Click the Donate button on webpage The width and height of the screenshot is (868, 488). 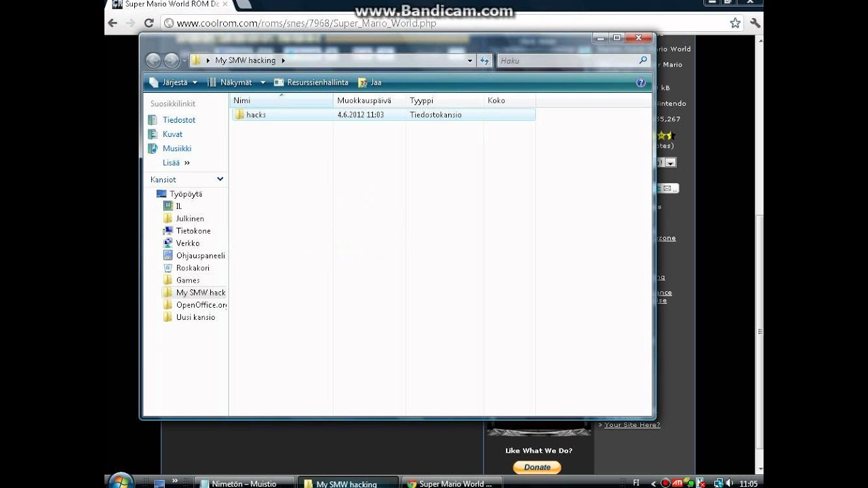point(537,467)
